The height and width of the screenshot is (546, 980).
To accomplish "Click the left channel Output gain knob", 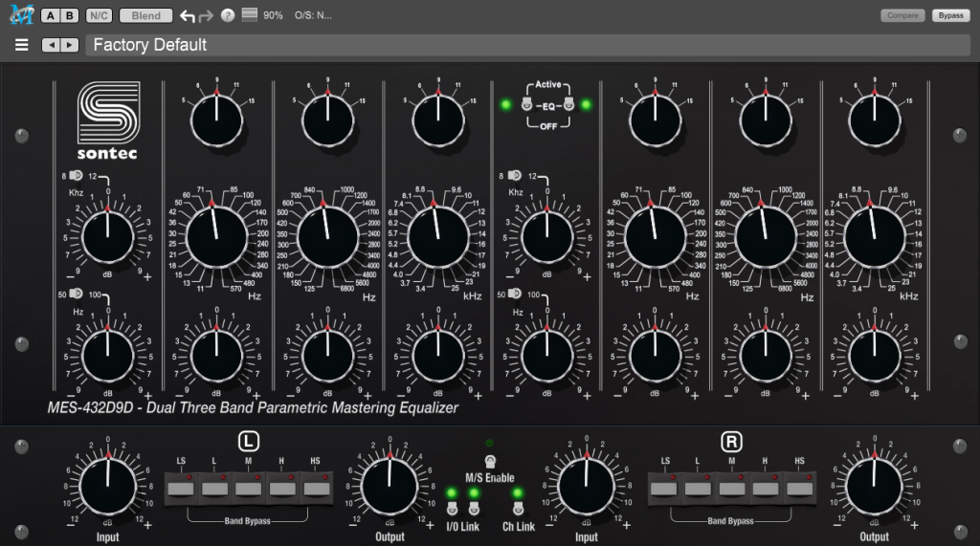I will point(390,488).
